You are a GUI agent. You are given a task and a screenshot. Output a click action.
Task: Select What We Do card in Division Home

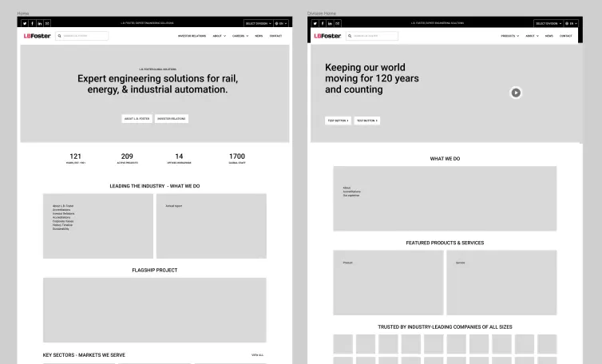445,199
